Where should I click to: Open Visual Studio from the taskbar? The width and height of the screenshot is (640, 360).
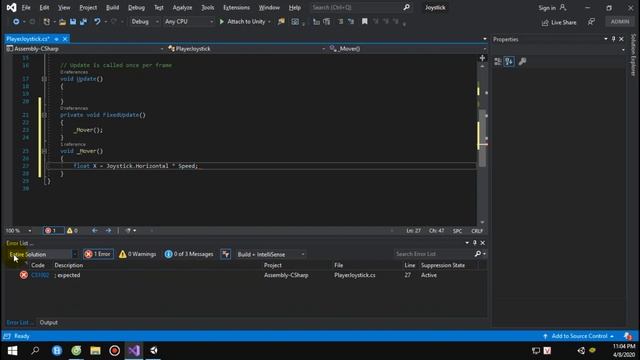[x=134, y=350]
